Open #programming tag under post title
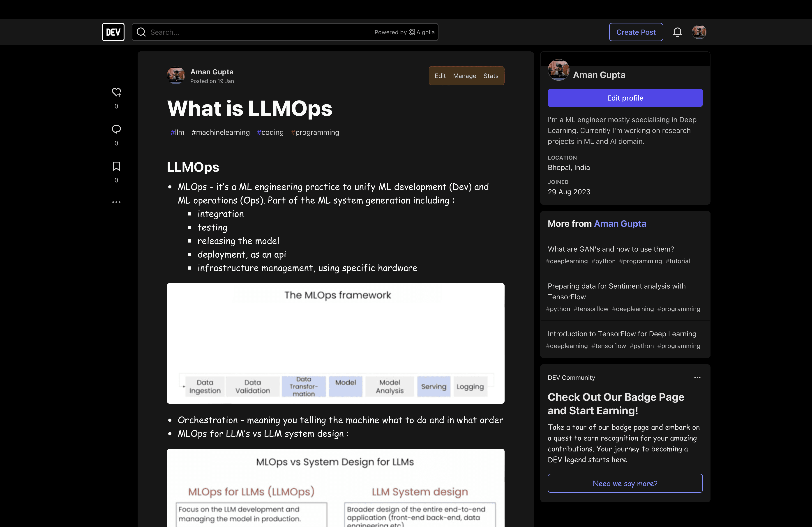Image resolution: width=812 pixels, height=527 pixels. pos(315,132)
